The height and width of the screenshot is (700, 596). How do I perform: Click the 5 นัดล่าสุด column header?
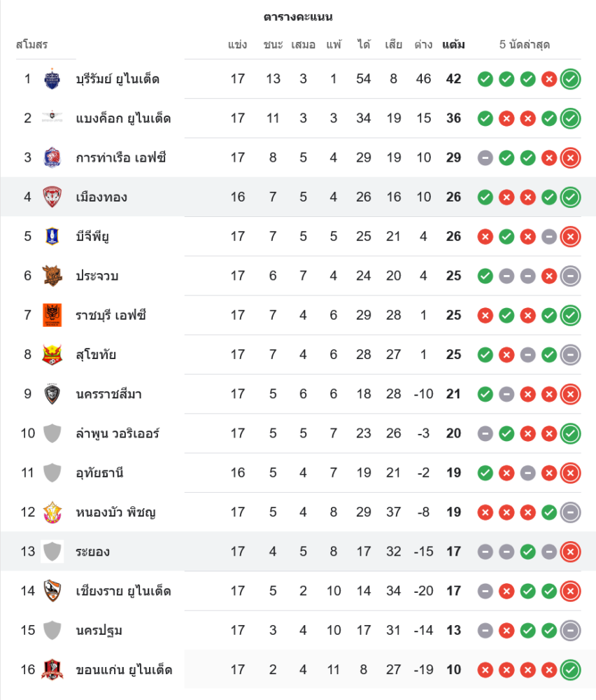(525, 45)
